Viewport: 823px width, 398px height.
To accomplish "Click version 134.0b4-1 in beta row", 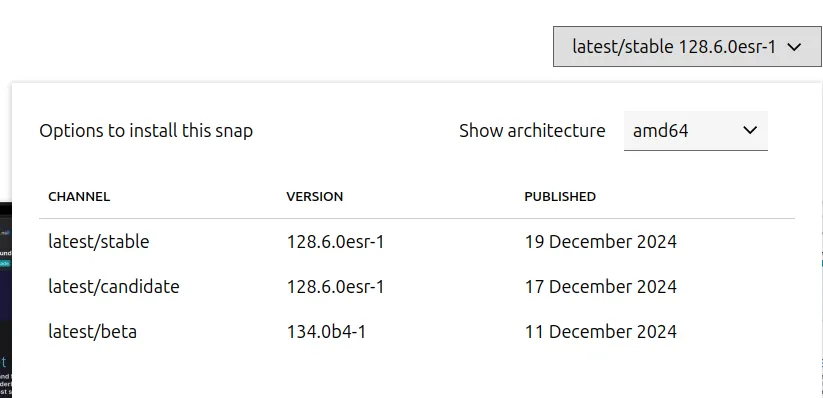I will (x=326, y=332).
